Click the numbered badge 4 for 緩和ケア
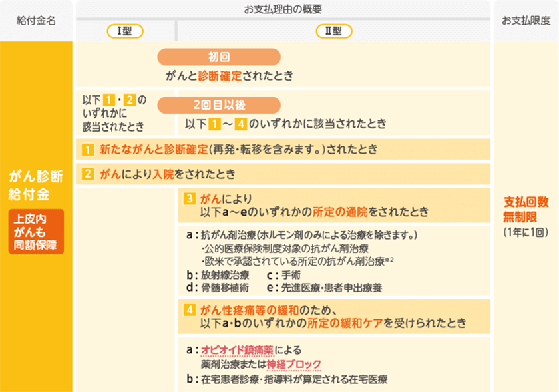The image size is (559, 392). coord(188,310)
